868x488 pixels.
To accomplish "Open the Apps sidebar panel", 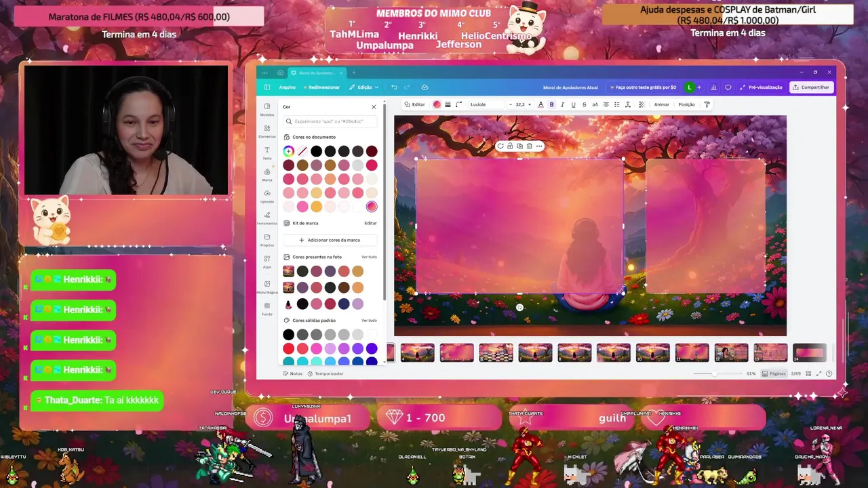I will pyautogui.click(x=267, y=261).
